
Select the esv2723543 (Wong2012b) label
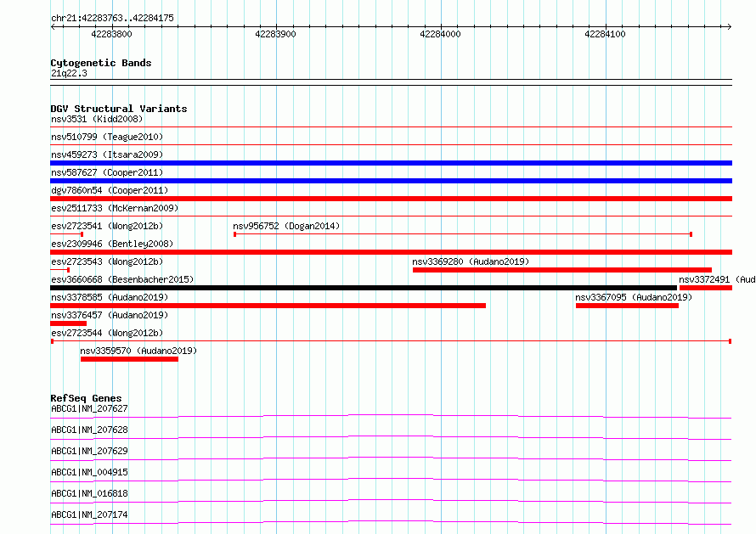point(107,261)
